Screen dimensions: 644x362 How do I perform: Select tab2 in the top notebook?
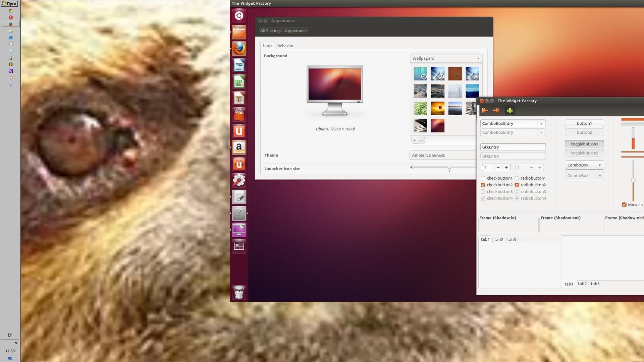click(x=498, y=240)
